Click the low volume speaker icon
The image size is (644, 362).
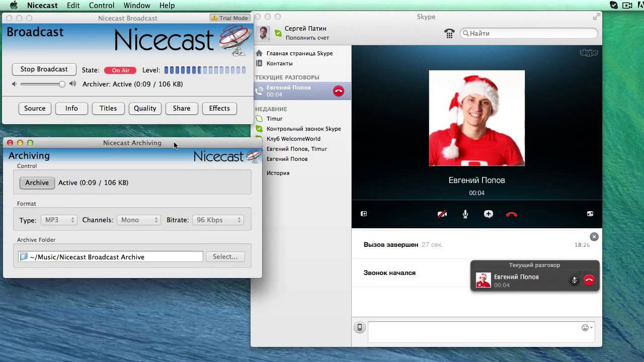(x=15, y=84)
